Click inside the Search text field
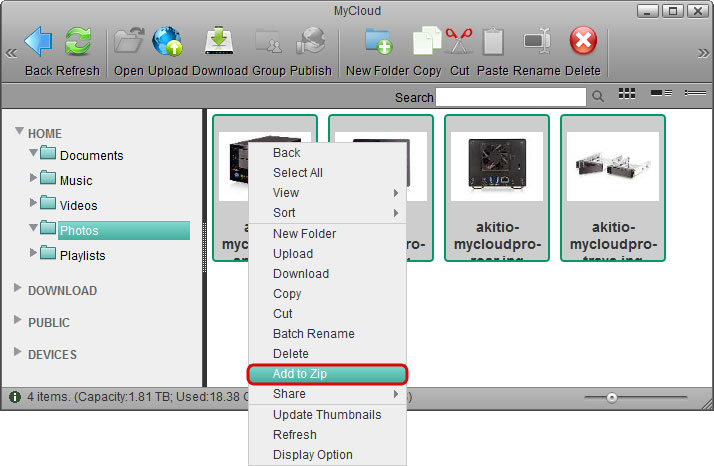Image resolution: width=714 pixels, height=466 pixels. point(510,97)
